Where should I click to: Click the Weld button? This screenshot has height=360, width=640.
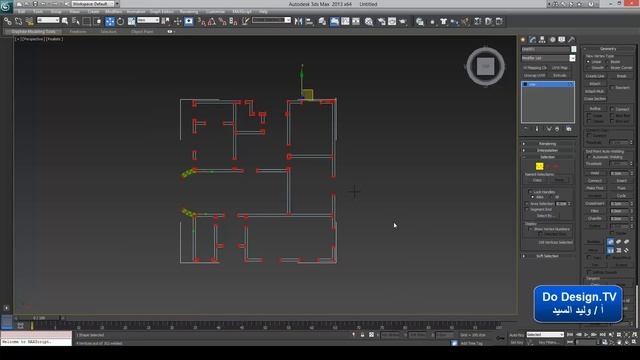point(595,173)
